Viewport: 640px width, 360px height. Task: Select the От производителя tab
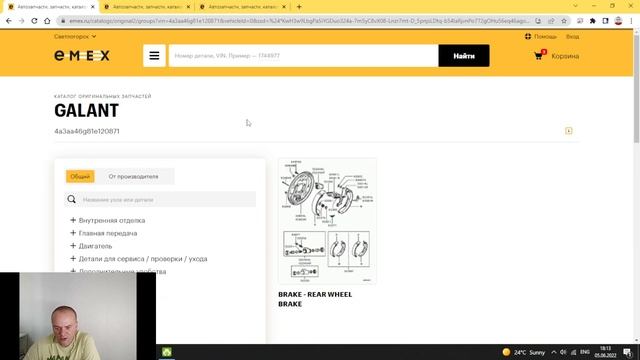click(133, 176)
